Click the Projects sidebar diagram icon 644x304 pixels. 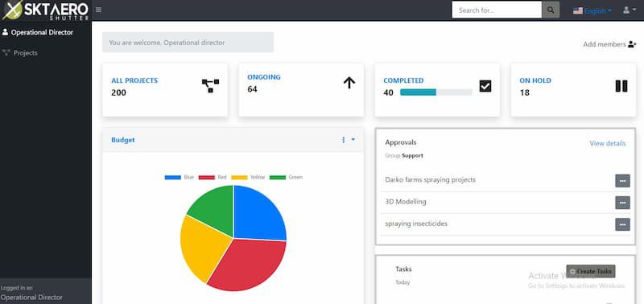click(6, 52)
